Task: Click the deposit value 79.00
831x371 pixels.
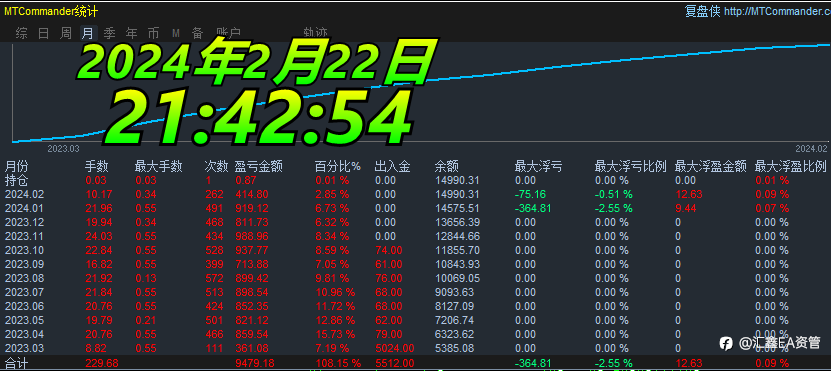Action: (388, 334)
